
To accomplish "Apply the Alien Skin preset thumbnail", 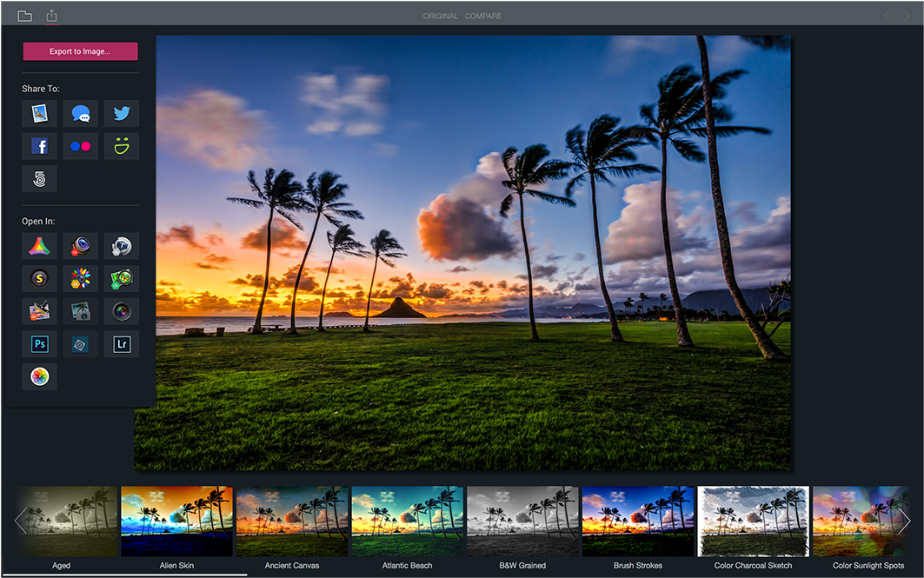I will tap(176, 520).
